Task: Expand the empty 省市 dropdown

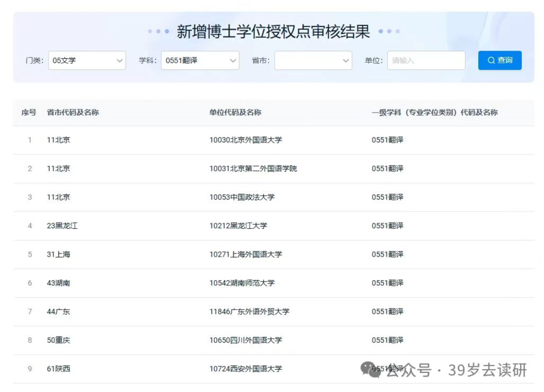Action: [313, 60]
